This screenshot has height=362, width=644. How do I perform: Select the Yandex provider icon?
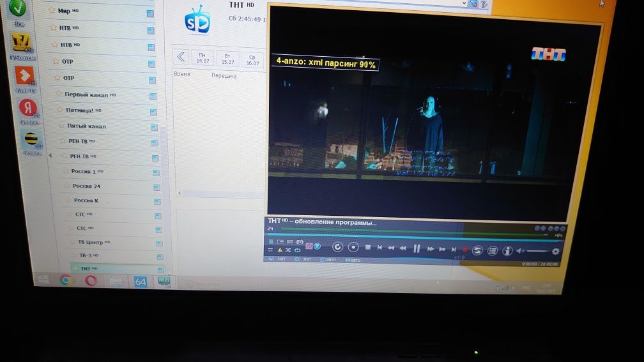(x=28, y=108)
